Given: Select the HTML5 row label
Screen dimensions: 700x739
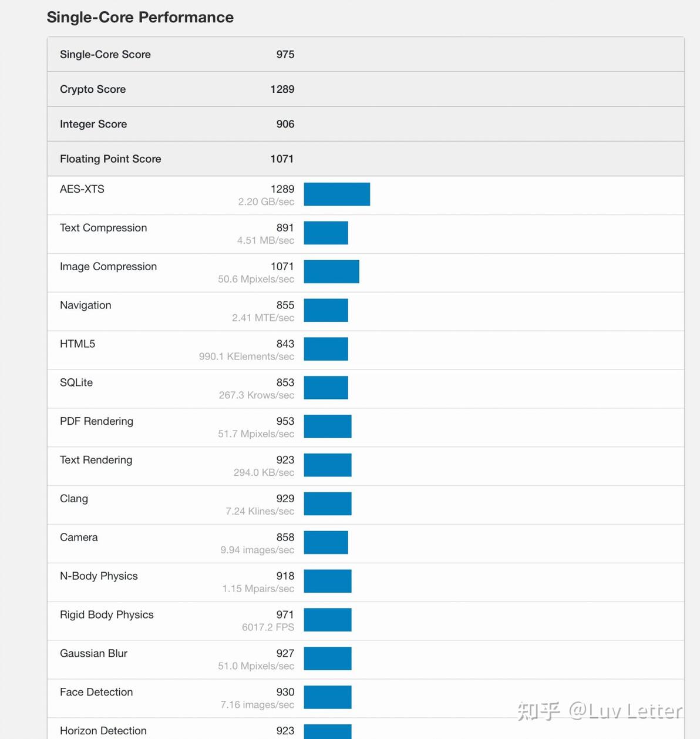Looking at the screenshot, I should tap(78, 344).
